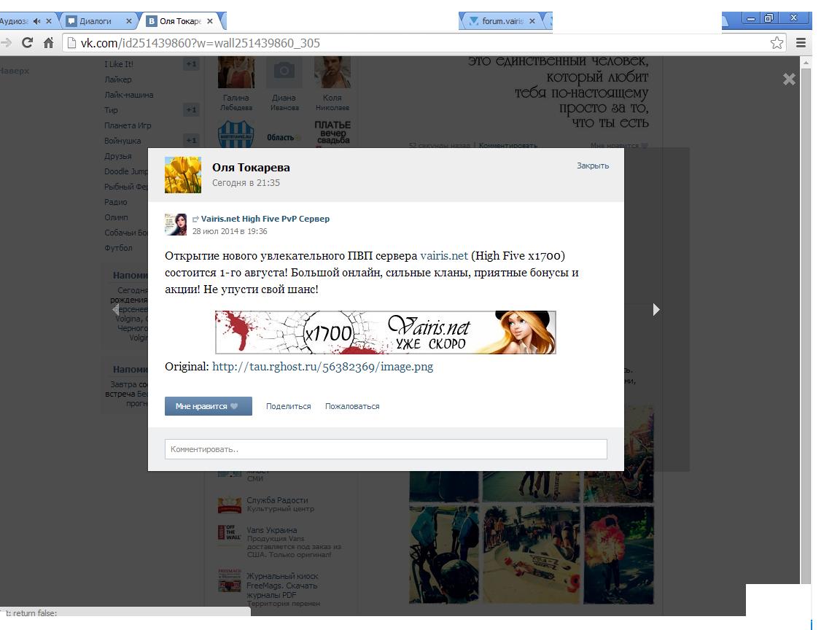The height and width of the screenshot is (630, 840).
Task: Click the skateboard photo in background grid
Action: (x=532, y=554)
